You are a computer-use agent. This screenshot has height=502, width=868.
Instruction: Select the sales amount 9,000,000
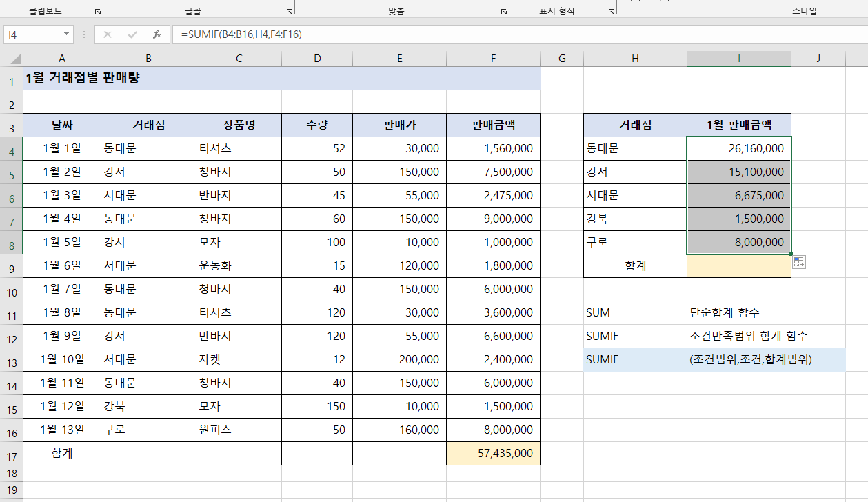coord(493,219)
